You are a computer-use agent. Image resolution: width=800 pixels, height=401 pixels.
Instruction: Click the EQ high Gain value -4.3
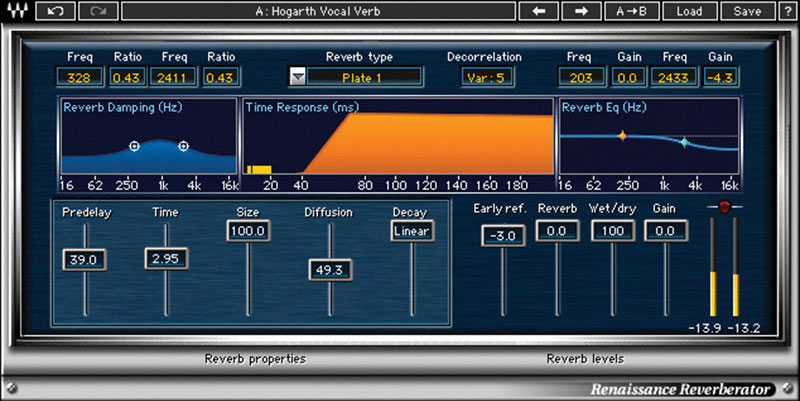(x=720, y=78)
